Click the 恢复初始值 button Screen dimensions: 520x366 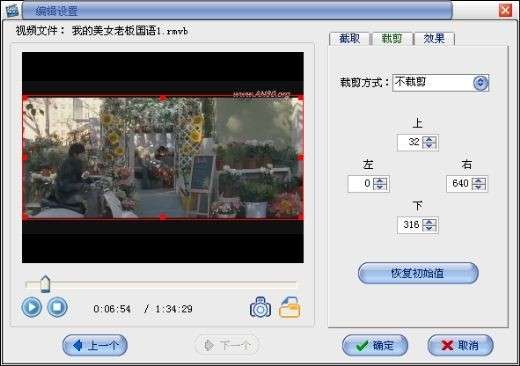tap(418, 273)
